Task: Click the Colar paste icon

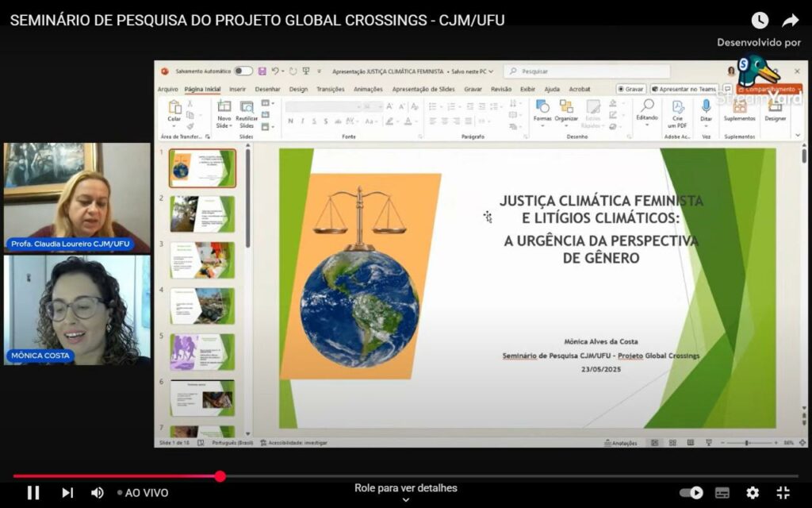Action: (174, 108)
